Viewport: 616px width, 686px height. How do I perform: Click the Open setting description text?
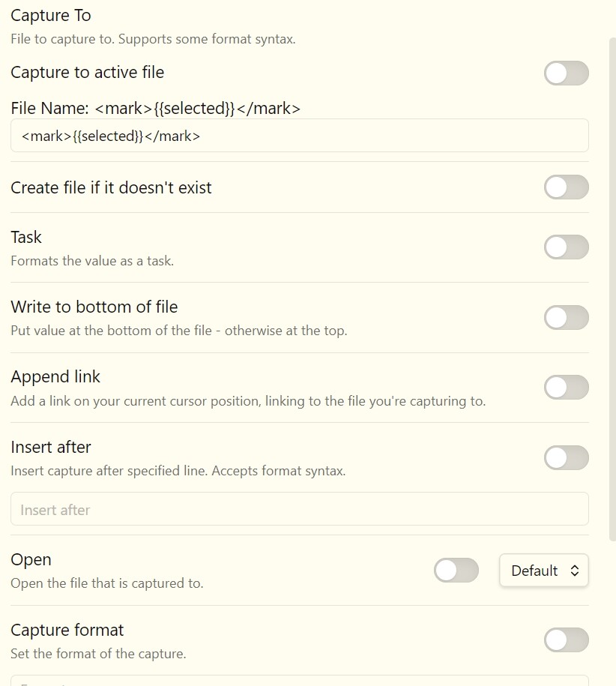pyautogui.click(x=107, y=583)
